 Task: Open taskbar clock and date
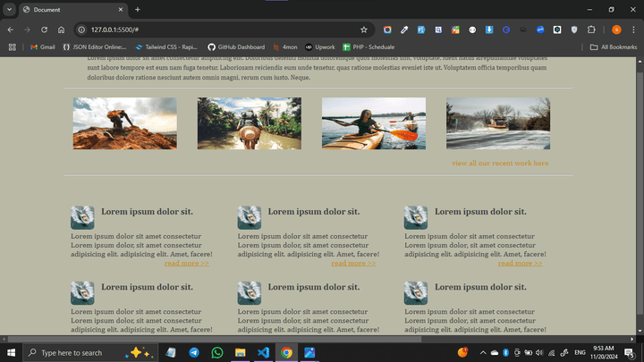tap(604, 352)
